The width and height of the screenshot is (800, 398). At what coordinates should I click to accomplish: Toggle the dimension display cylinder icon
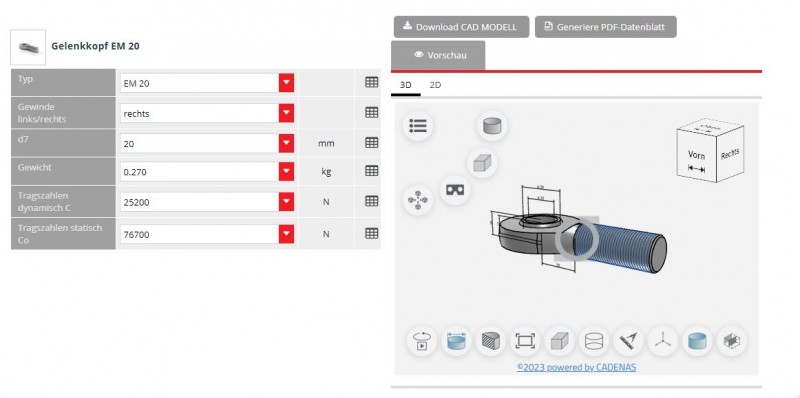pyautogui.click(x=456, y=341)
